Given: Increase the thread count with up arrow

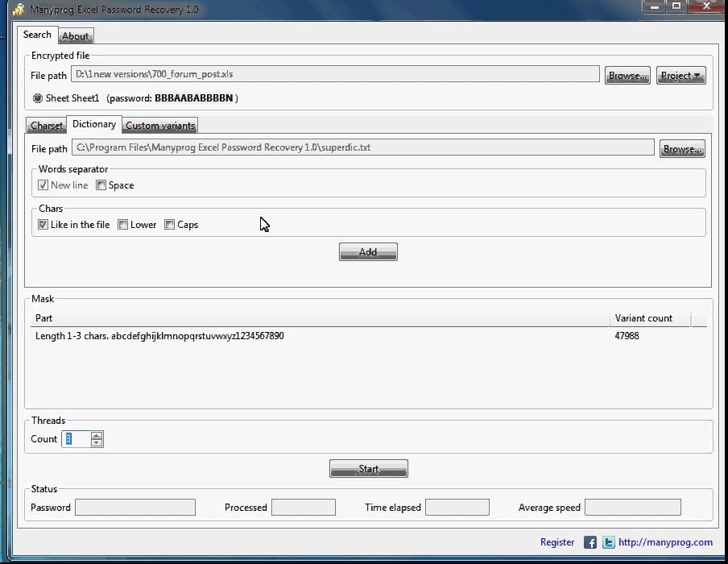Looking at the screenshot, I should (x=97, y=435).
